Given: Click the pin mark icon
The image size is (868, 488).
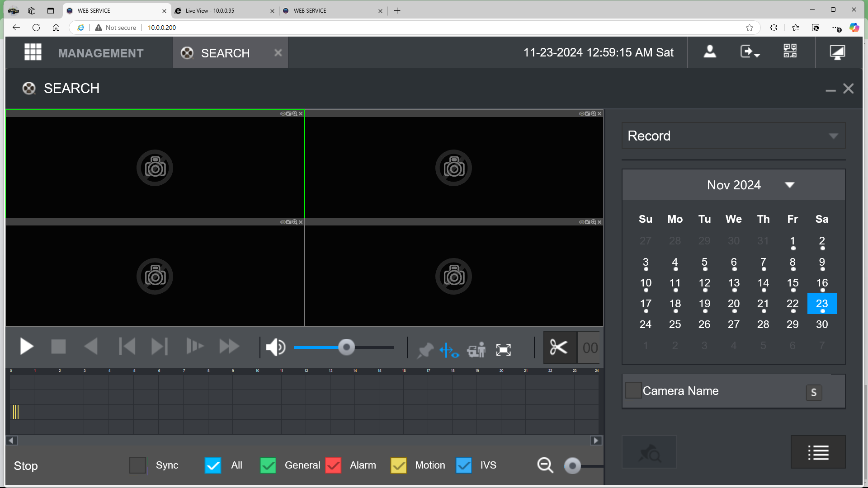Looking at the screenshot, I should point(425,350).
